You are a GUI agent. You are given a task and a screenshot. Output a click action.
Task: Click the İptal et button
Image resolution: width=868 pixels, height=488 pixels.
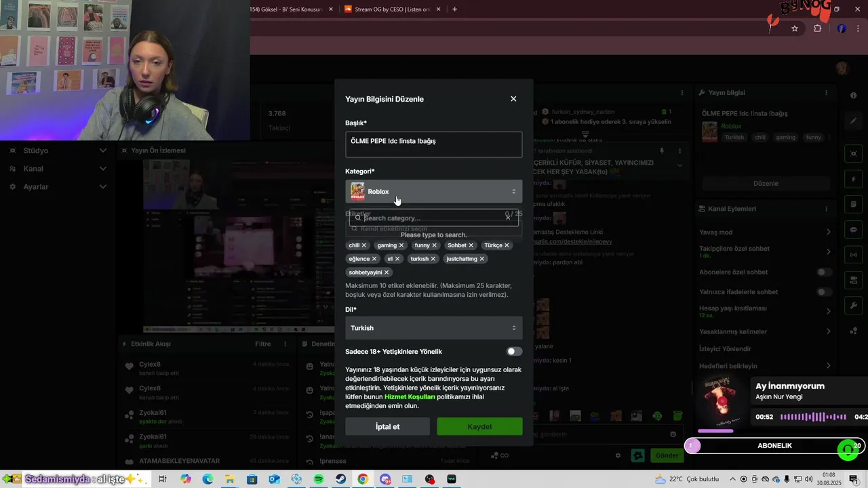pyautogui.click(x=387, y=426)
